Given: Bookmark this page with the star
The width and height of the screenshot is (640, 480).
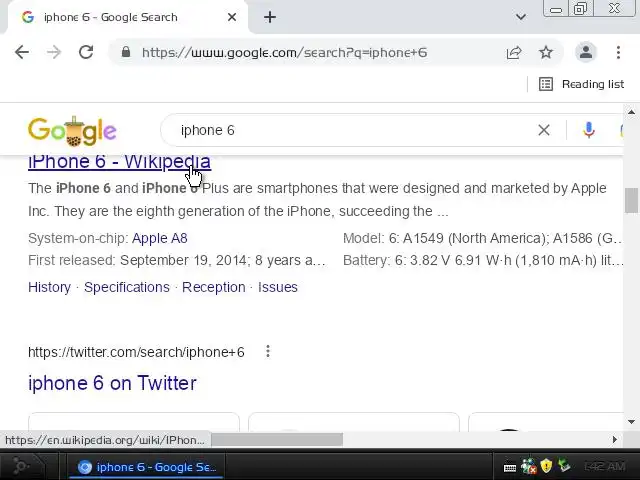Looking at the screenshot, I should click(x=546, y=52).
